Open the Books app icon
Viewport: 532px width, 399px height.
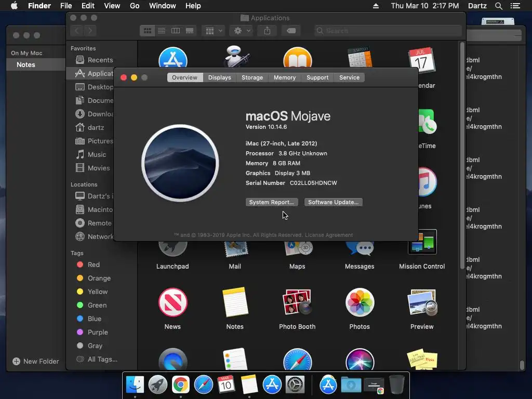pyautogui.click(x=298, y=58)
